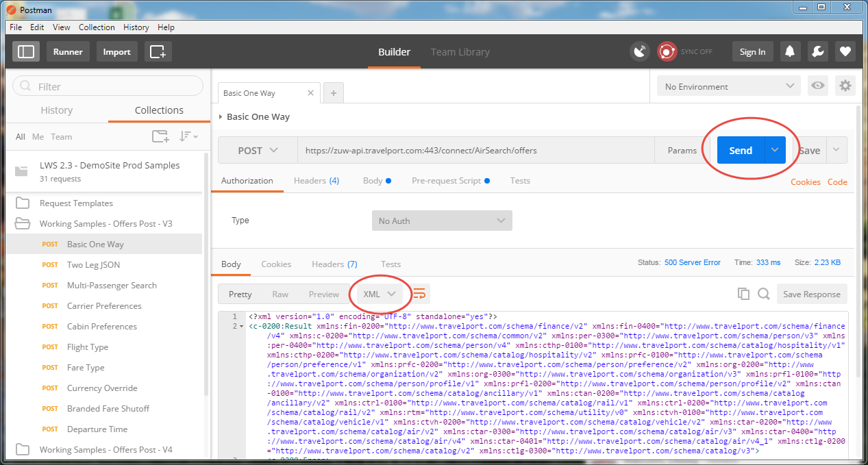Click the sidebar Filter search field
The image size is (868, 465).
108,86
